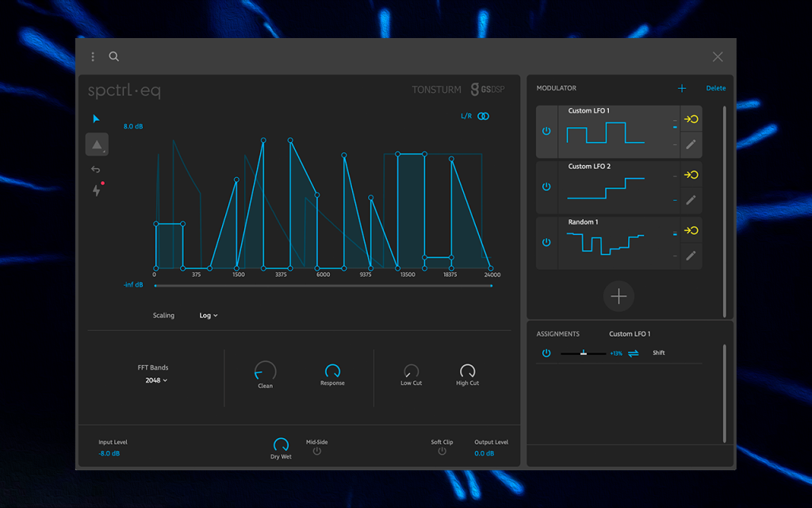812x508 pixels.
Task: Open the search magnifier icon
Action: [114, 56]
